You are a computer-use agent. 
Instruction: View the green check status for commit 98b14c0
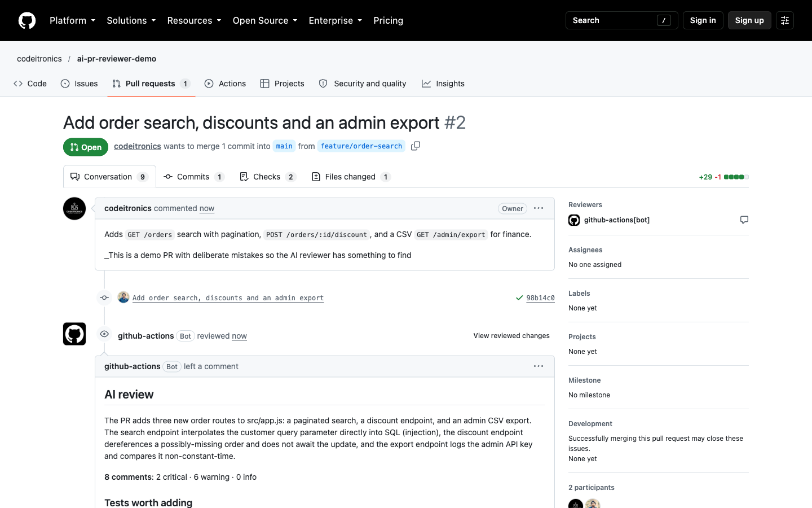point(519,298)
